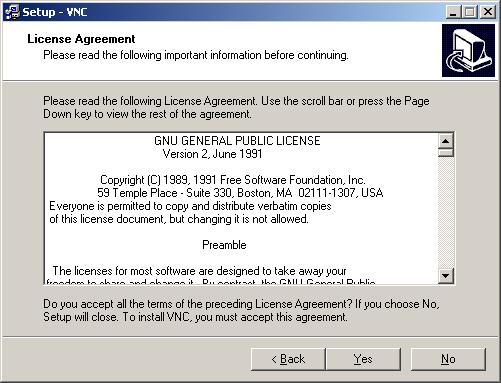
Task: Open the system menu via VNC title icon
Action: point(12,12)
